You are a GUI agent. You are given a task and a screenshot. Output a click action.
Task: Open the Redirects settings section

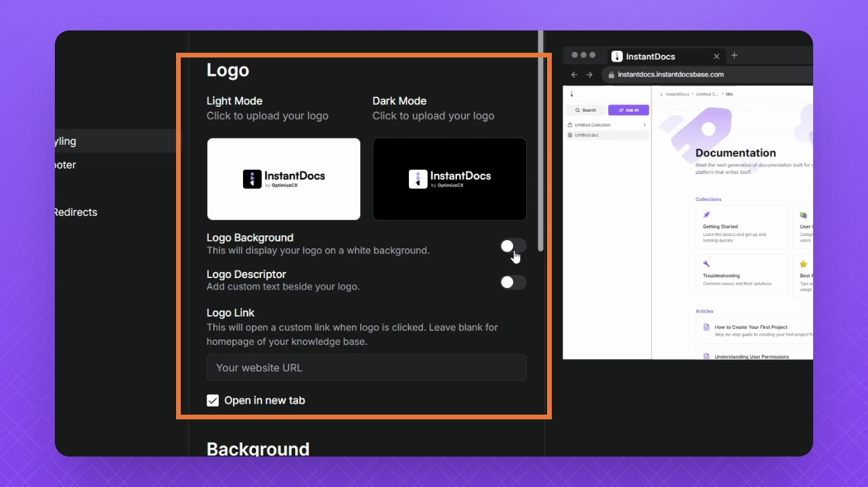[x=76, y=212]
